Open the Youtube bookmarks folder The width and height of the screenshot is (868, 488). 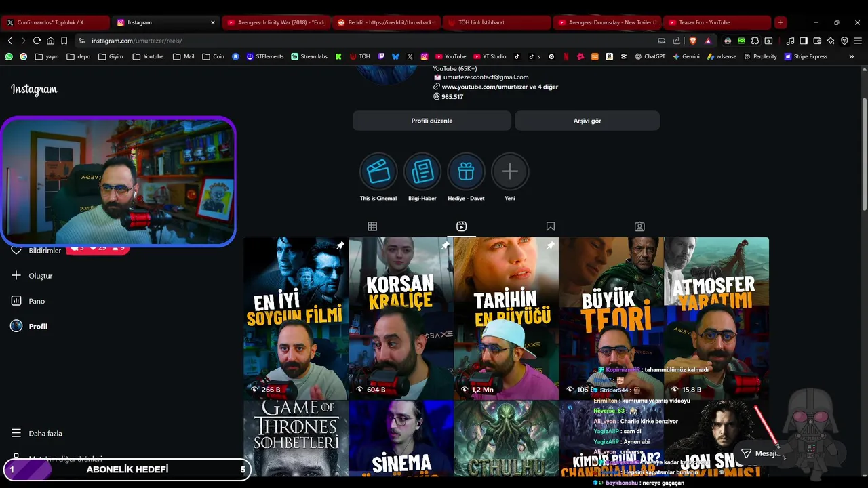pos(148,57)
